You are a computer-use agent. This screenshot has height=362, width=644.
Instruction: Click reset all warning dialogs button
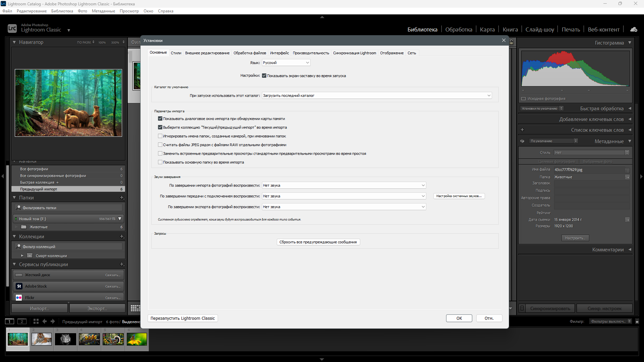pyautogui.click(x=318, y=242)
